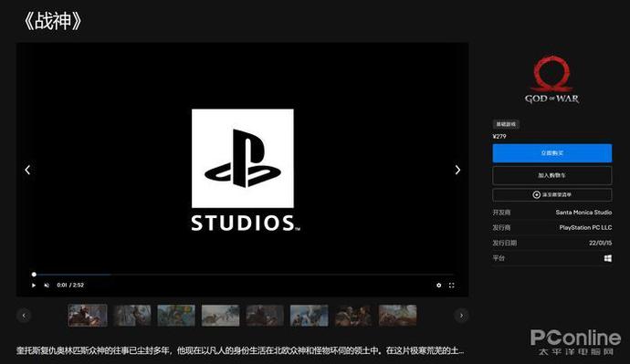Select the first Kratos screenshot thumbnail
The height and width of the screenshot is (364, 630).
coord(88,316)
